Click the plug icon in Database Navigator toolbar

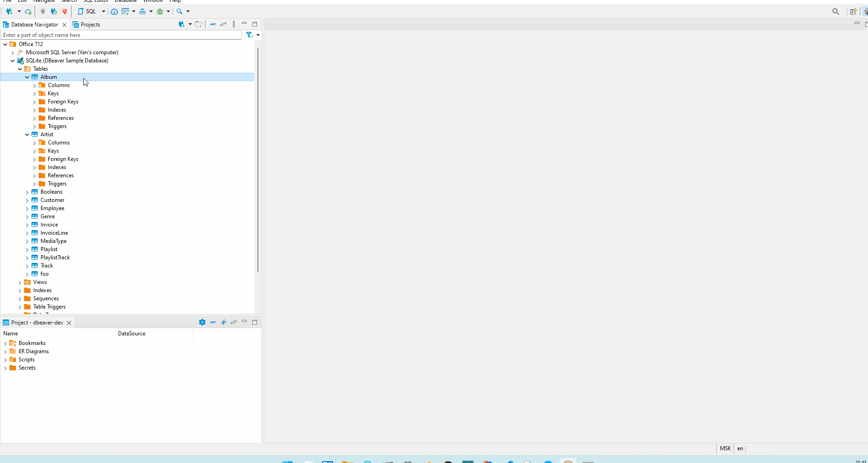(182, 24)
